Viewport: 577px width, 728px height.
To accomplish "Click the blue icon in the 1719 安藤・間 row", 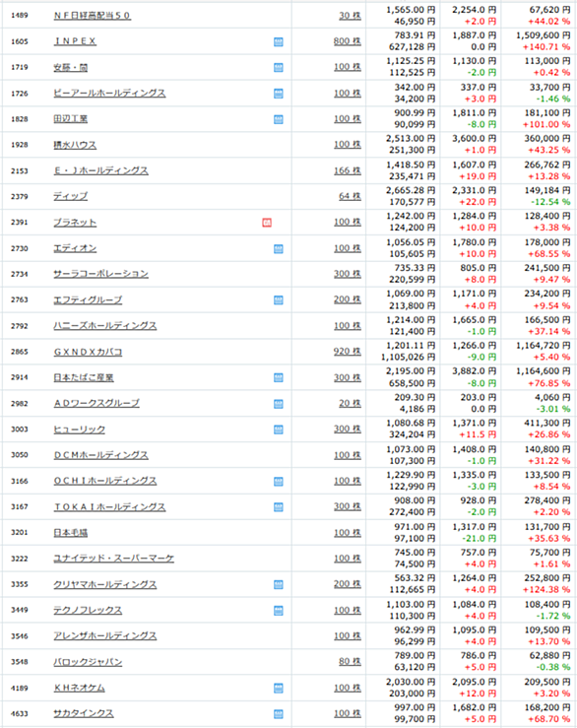I will click(279, 68).
